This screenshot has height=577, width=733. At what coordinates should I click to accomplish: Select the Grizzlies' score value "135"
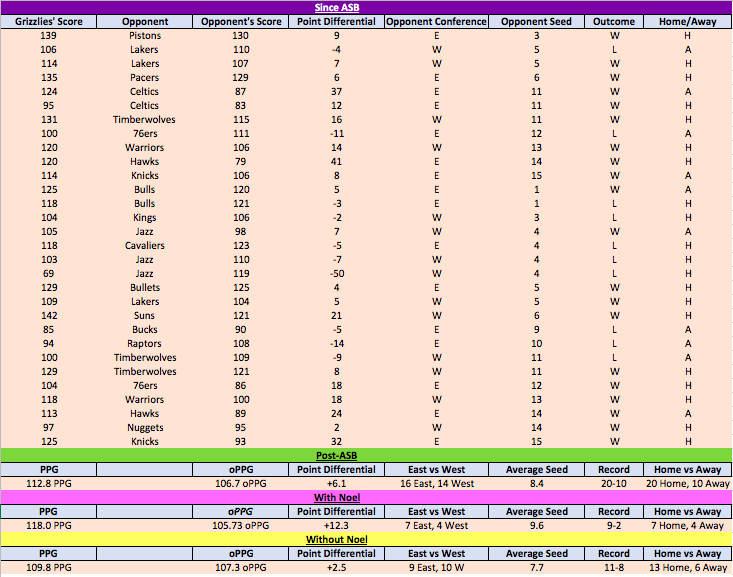pyautogui.click(x=49, y=78)
